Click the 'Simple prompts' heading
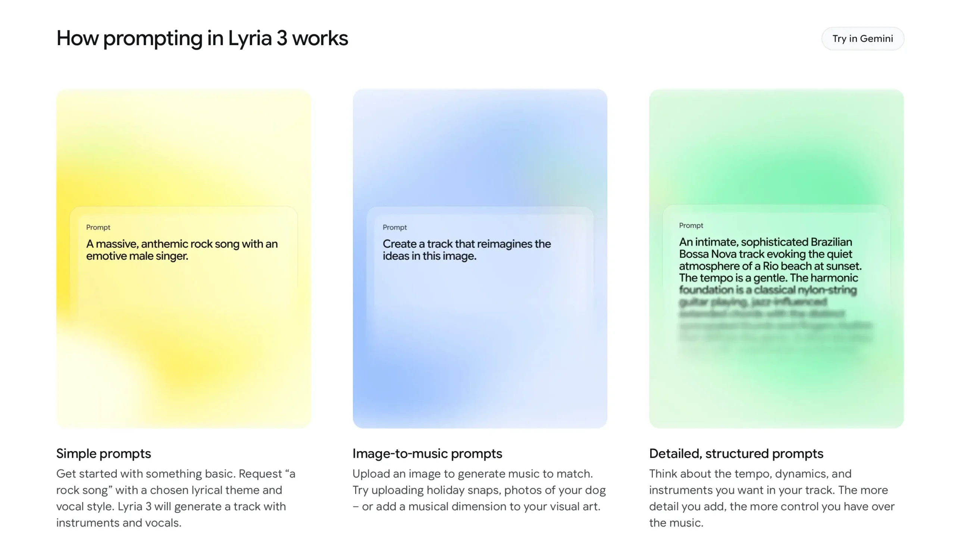 pyautogui.click(x=103, y=453)
